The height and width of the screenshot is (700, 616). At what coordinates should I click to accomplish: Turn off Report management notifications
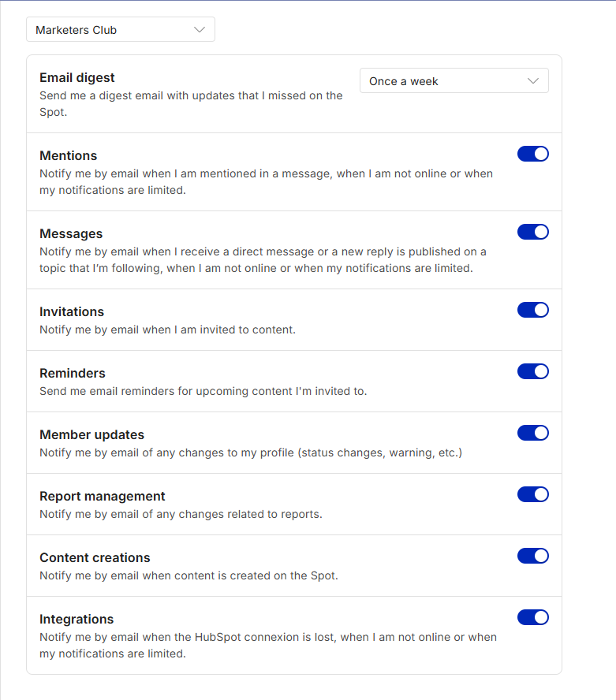click(533, 494)
